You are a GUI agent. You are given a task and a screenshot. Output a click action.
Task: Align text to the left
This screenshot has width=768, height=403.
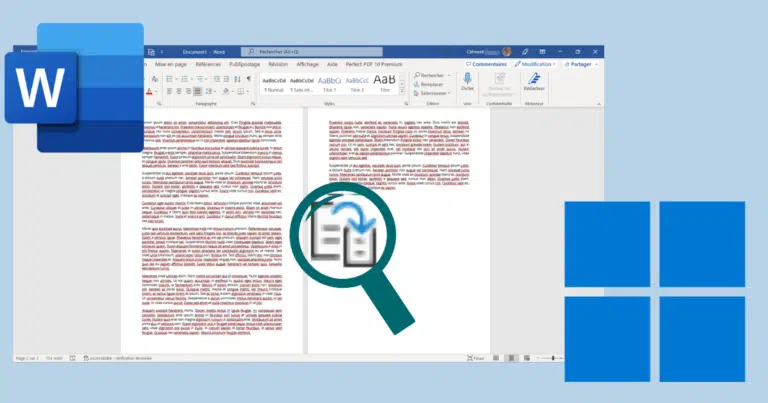pyautogui.click(x=169, y=92)
